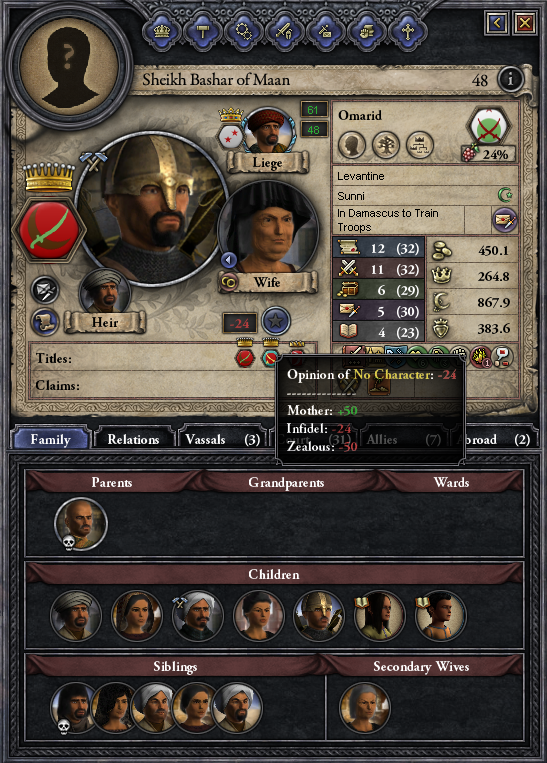This screenshot has height=763, width=547.
Task: Open the Heir portrait
Action: [x=104, y=292]
